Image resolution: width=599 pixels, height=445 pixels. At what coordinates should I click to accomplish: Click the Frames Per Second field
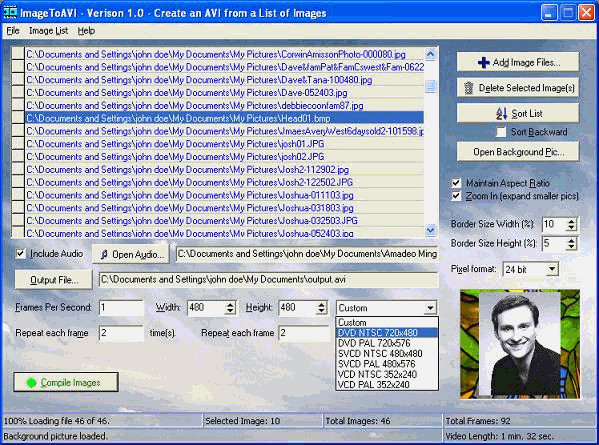(121, 307)
